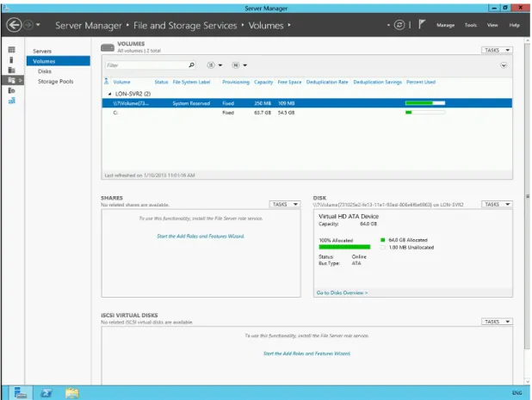The height and width of the screenshot is (400, 532).
Task: Click C: volume percent used bar
Action: click(x=425, y=113)
